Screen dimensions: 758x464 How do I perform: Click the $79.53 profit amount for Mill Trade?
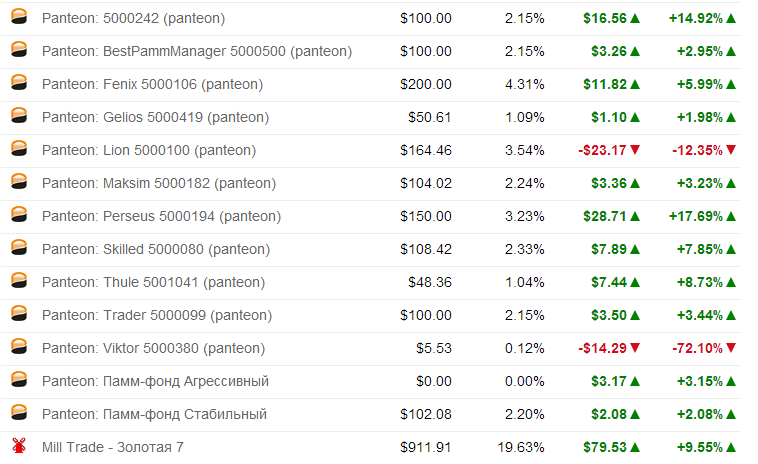(x=604, y=447)
